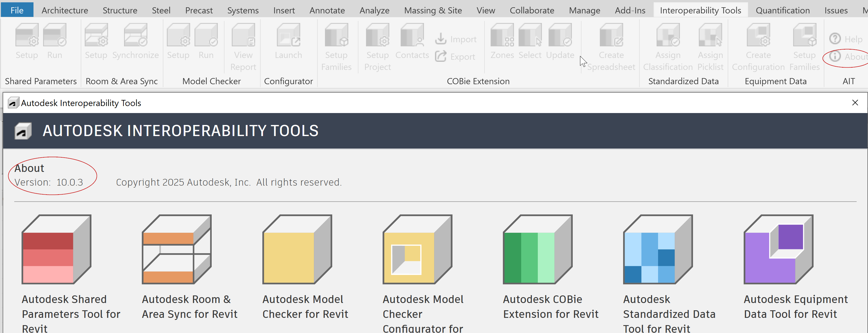This screenshot has width=868, height=333.
Task: Click Autodesk Equipment Data Tool purple cube
Action: (778, 249)
